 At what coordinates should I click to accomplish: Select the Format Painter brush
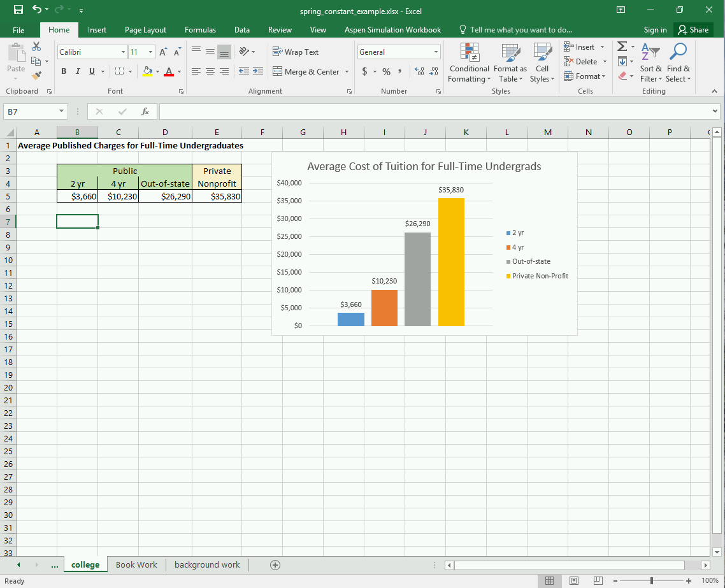[36, 75]
